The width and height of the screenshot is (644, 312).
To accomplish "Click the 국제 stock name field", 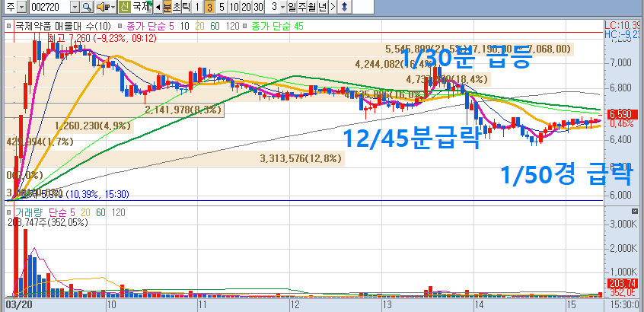I will point(142,7).
